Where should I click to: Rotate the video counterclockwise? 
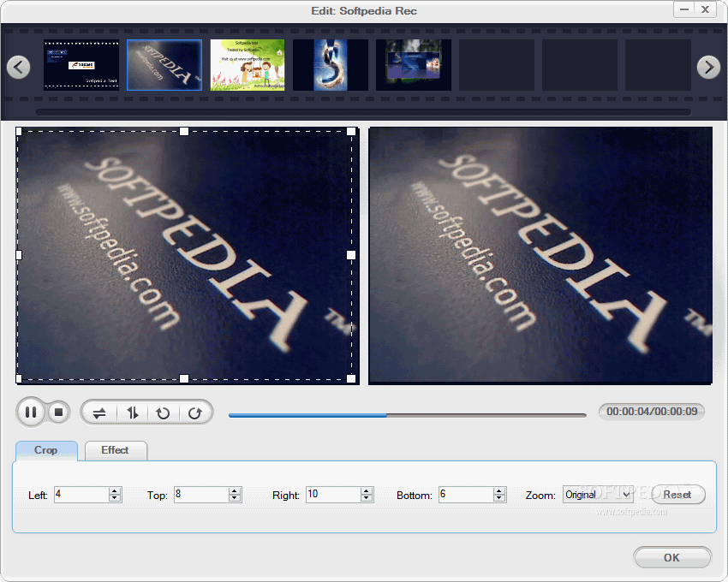163,413
